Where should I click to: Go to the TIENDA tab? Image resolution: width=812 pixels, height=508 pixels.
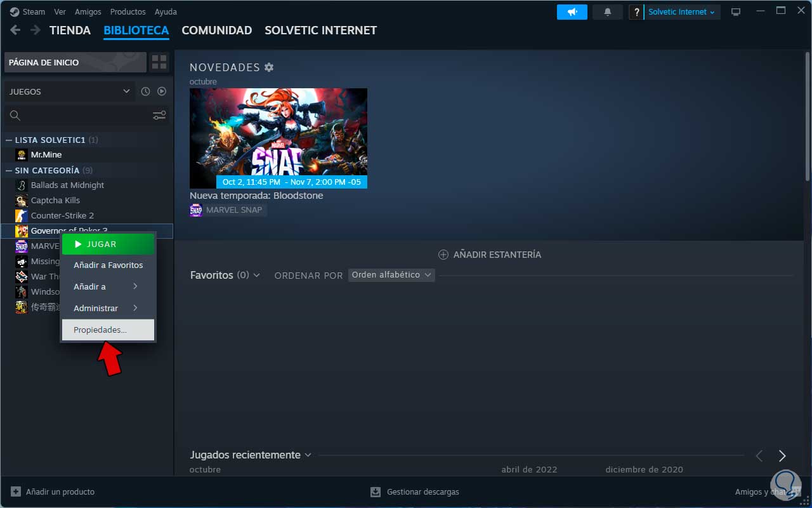70,30
